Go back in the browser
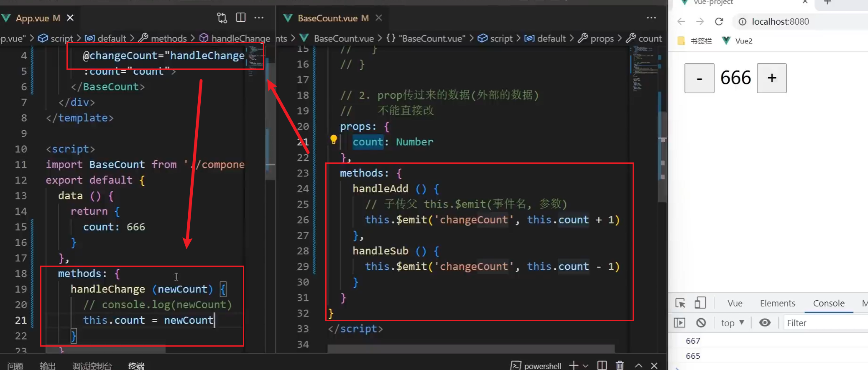Viewport: 868px width, 370px height. 681,22
